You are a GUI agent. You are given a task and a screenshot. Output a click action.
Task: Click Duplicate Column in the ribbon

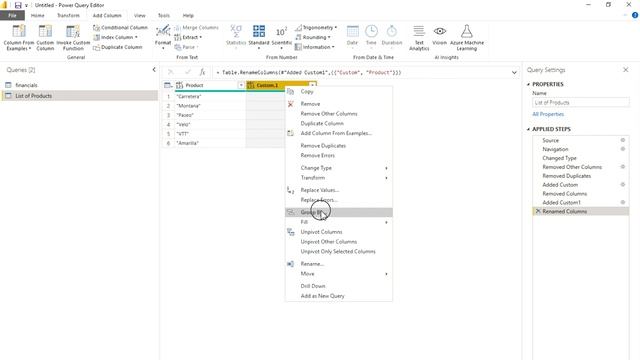pos(118,47)
